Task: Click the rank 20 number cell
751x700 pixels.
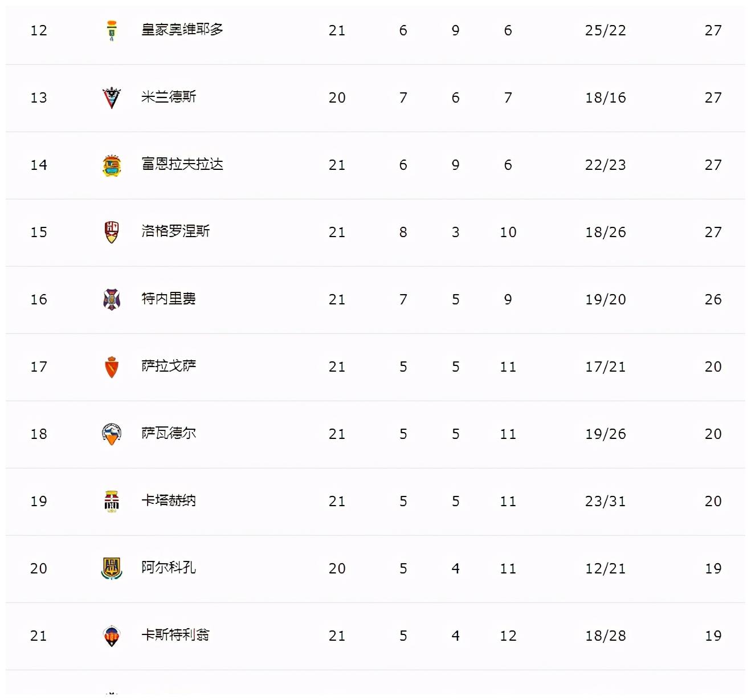Action: tap(39, 568)
